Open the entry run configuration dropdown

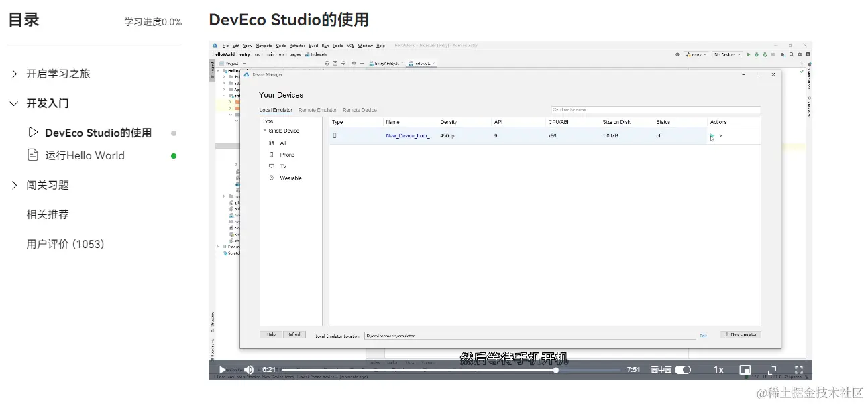(x=696, y=54)
